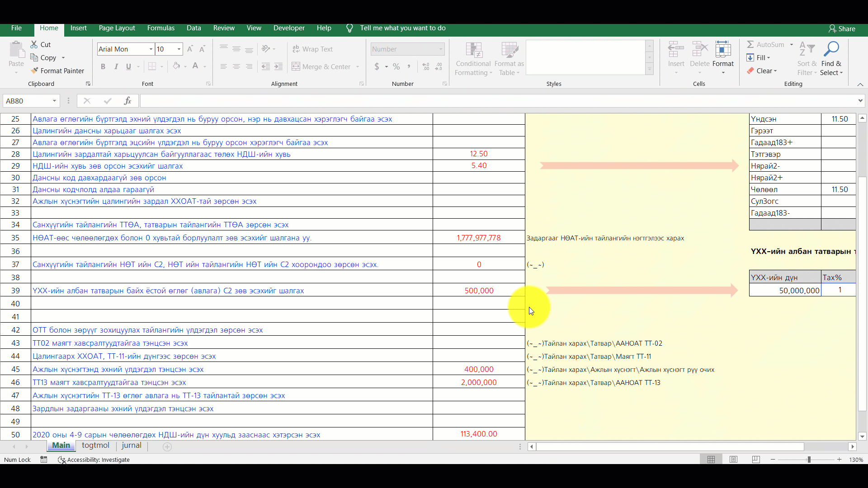The height and width of the screenshot is (488, 868).
Task: Expand the Arial Mon font dropdown
Action: pos(151,49)
